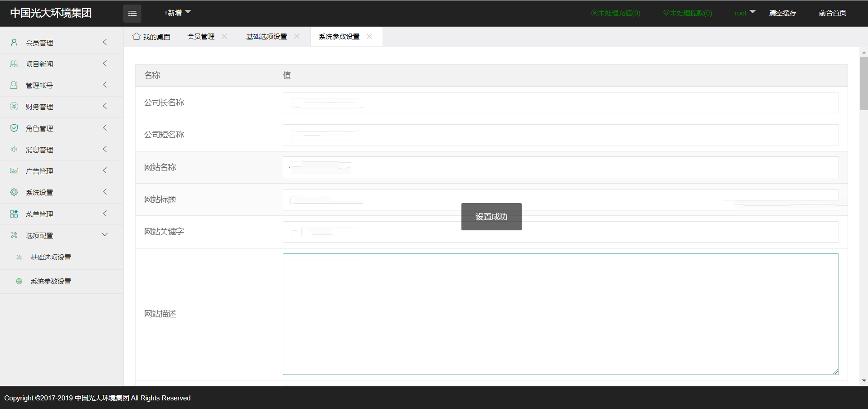Switch to the 我的桌面 tab
Image resolution: width=868 pixels, height=409 pixels.
click(151, 37)
